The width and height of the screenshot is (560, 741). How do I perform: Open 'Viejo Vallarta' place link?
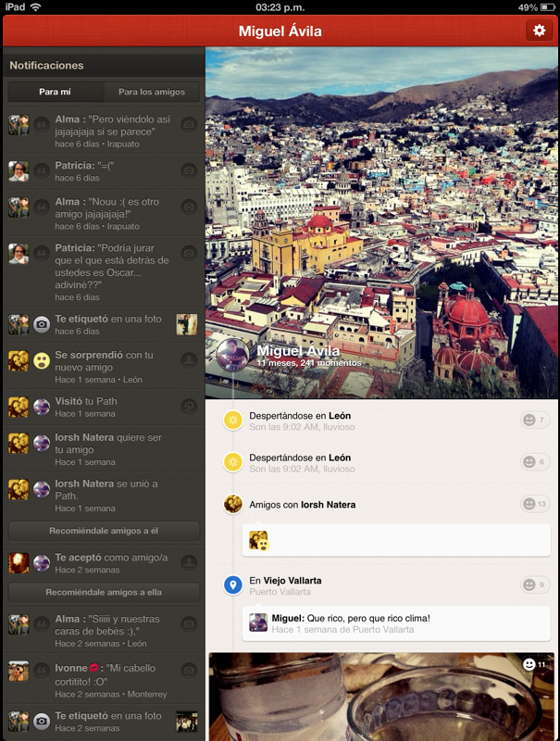(292, 581)
